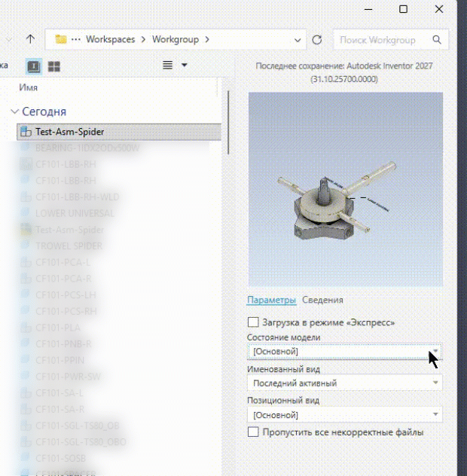The image size is (467, 476).
Task: Click the spider assembly preview thumbnail
Action: click(x=346, y=190)
